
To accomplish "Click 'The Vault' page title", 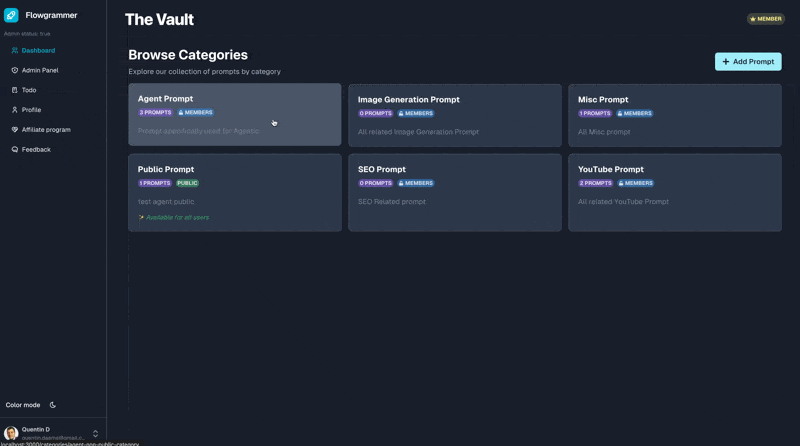I will 159,19.
